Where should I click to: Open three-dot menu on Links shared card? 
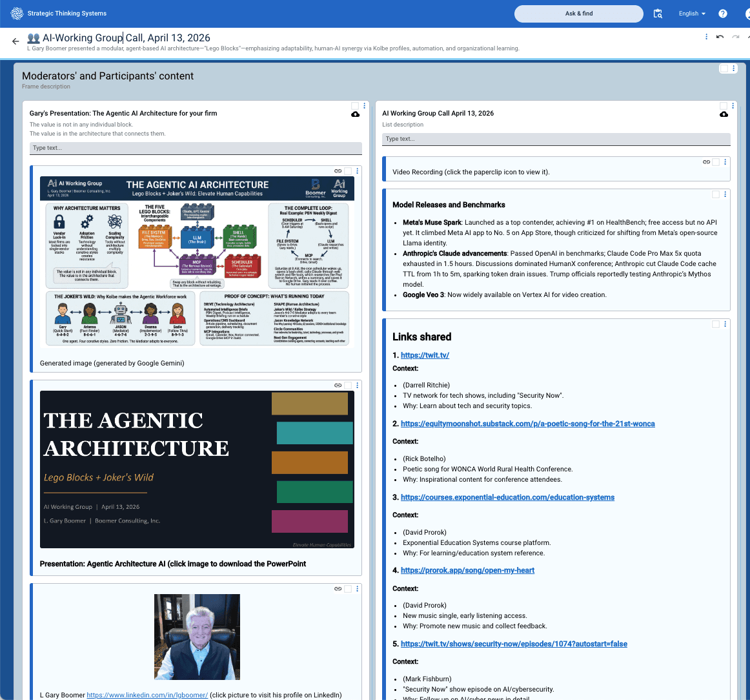click(725, 324)
